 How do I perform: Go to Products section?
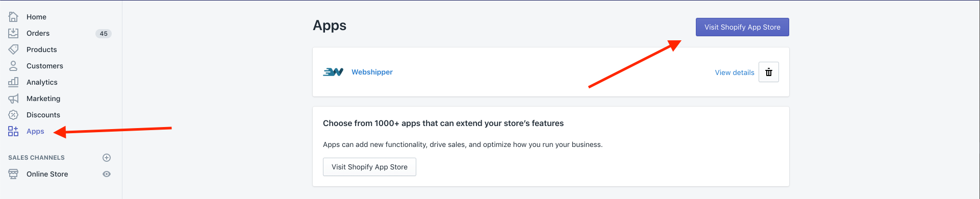pos(41,49)
